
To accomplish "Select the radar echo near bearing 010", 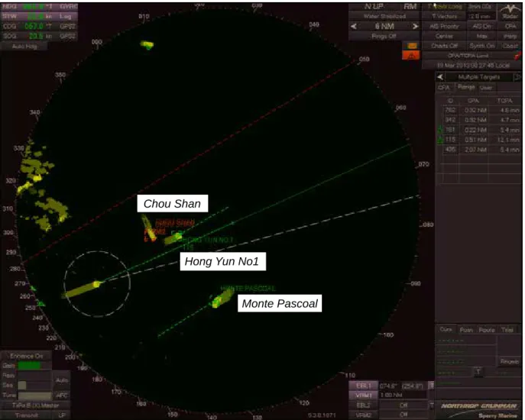I will coord(147,45).
